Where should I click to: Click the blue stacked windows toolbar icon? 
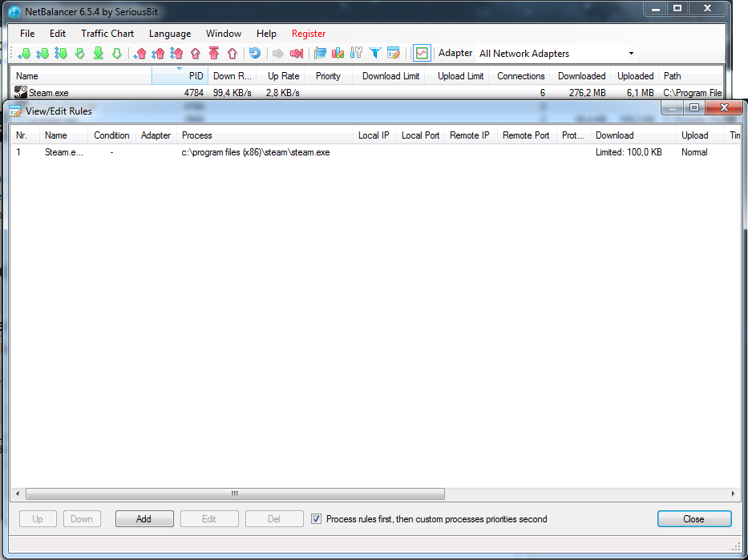coord(320,54)
